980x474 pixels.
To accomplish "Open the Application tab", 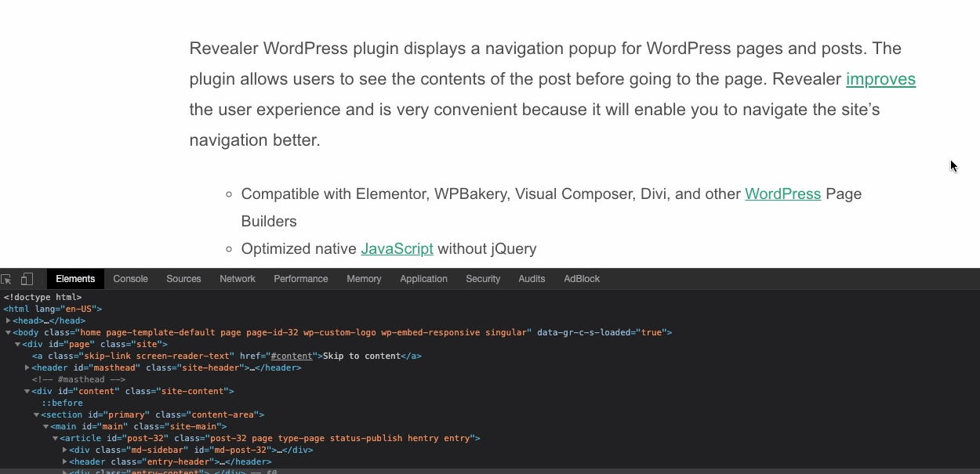I will coord(423,279).
